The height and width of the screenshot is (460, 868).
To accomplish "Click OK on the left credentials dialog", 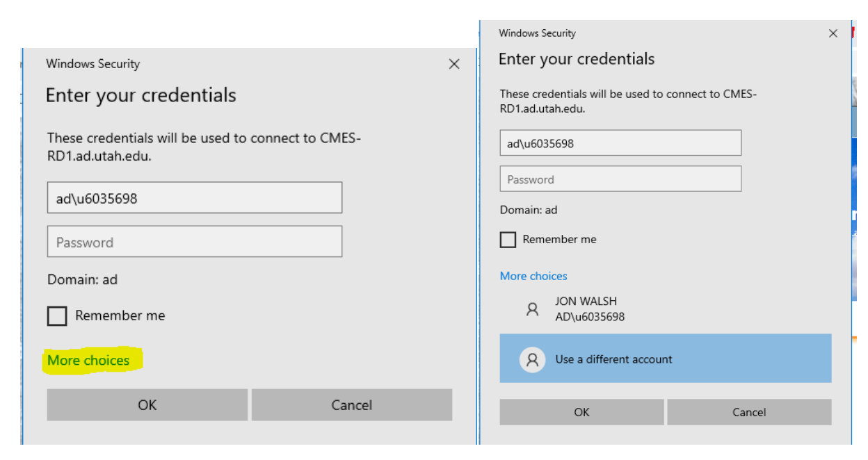I will [147, 405].
